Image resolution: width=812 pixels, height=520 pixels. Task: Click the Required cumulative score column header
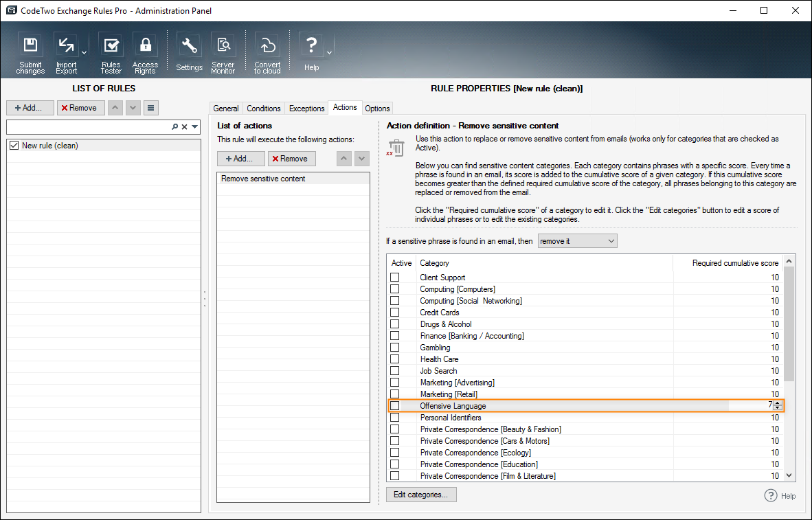point(728,263)
